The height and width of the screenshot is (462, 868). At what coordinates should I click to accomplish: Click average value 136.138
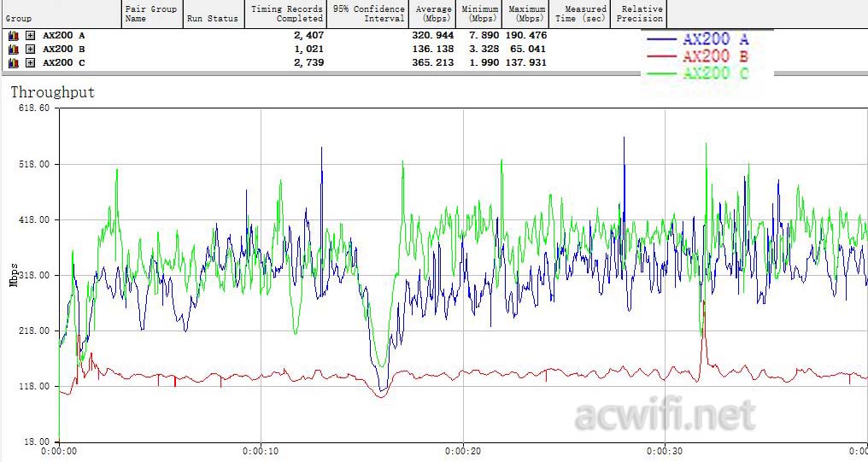tap(433, 50)
